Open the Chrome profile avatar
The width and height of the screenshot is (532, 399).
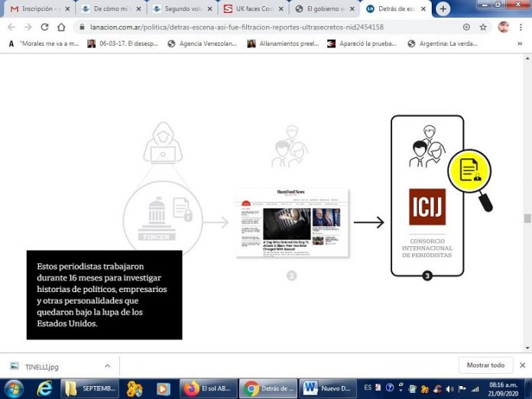click(x=504, y=27)
